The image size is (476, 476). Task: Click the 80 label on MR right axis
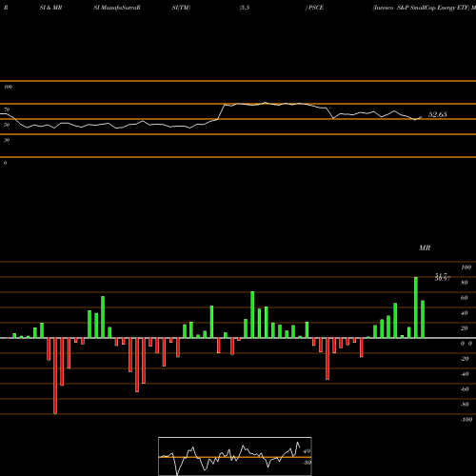(x=465, y=283)
